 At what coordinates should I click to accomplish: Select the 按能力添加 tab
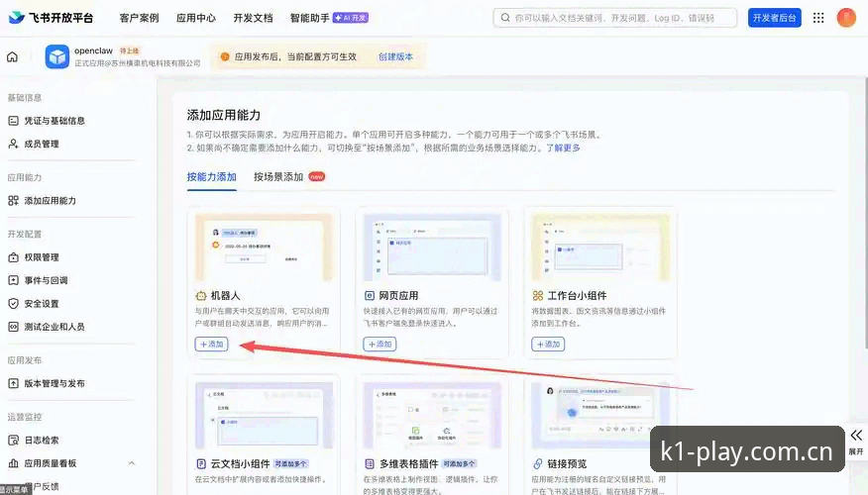(x=211, y=177)
